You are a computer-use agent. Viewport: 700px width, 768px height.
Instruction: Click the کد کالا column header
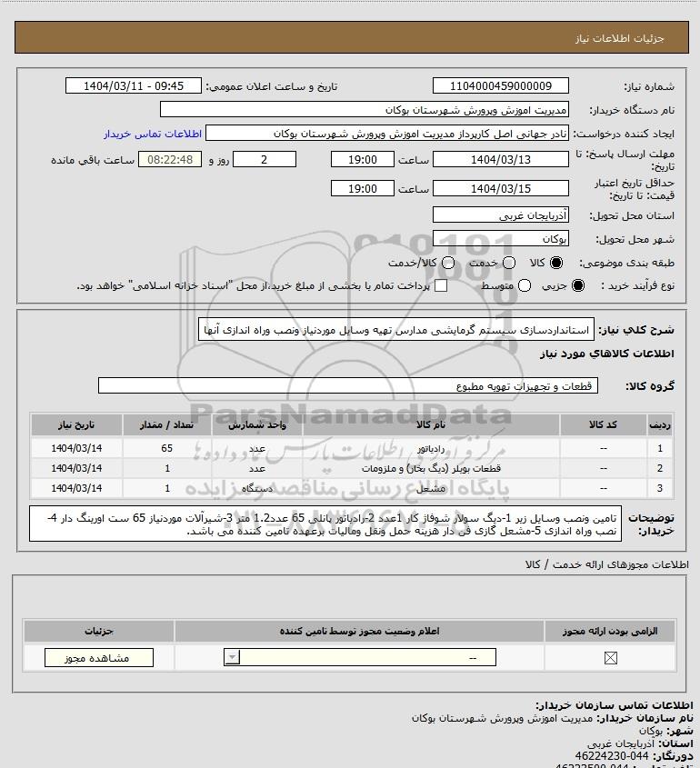coord(603,424)
